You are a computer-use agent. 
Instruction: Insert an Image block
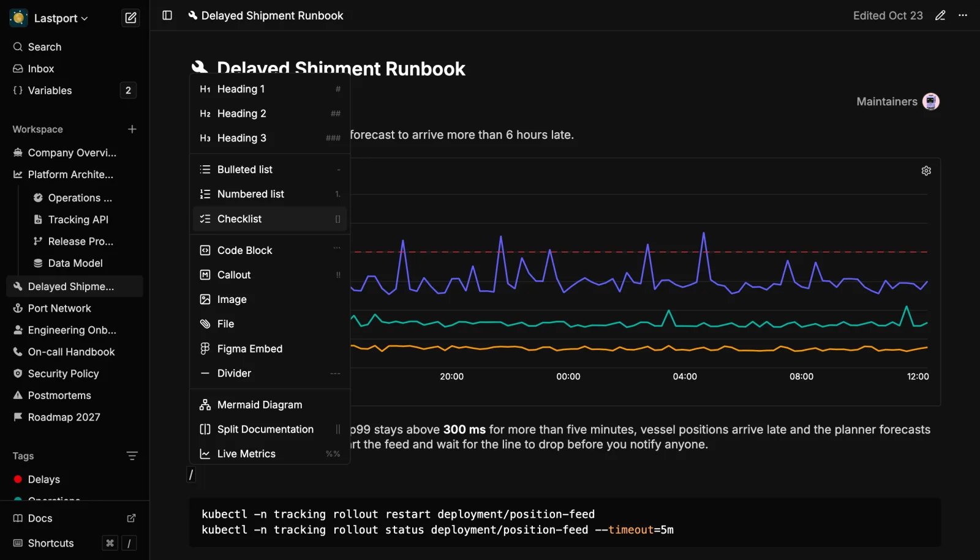click(269, 299)
